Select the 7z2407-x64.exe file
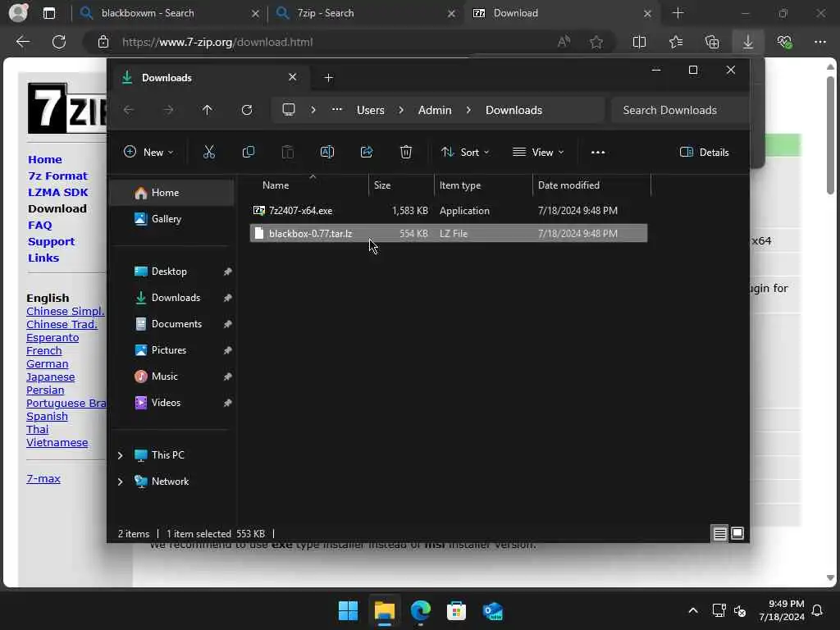The height and width of the screenshot is (630, 840). pyautogui.click(x=449, y=211)
